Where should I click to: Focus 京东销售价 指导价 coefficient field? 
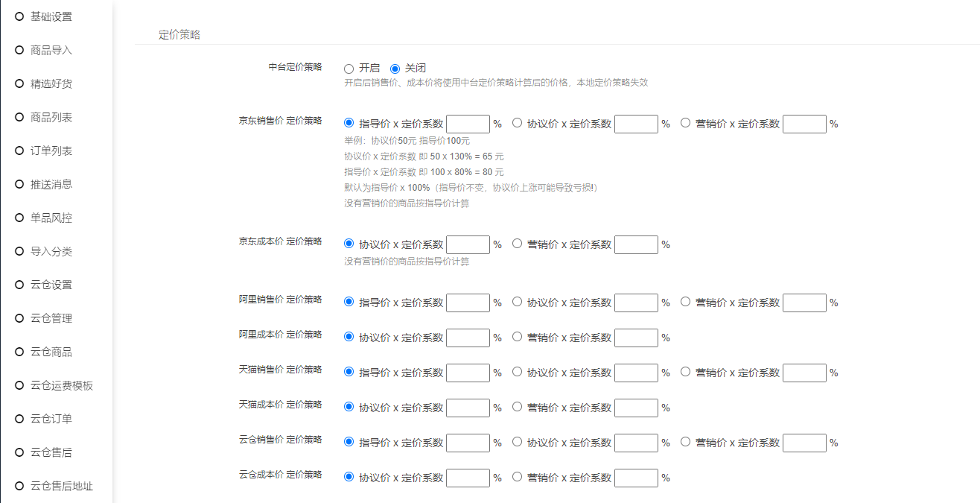[468, 124]
